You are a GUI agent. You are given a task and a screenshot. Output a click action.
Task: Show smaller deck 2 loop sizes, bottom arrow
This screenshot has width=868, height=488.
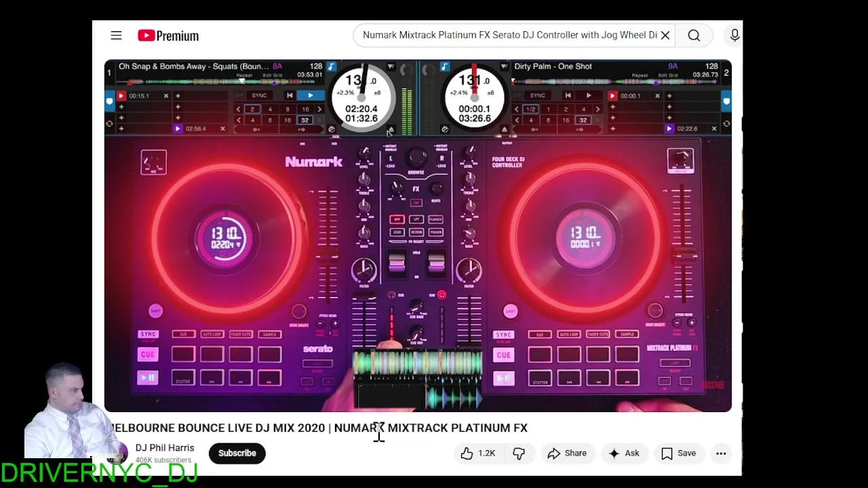[517, 120]
